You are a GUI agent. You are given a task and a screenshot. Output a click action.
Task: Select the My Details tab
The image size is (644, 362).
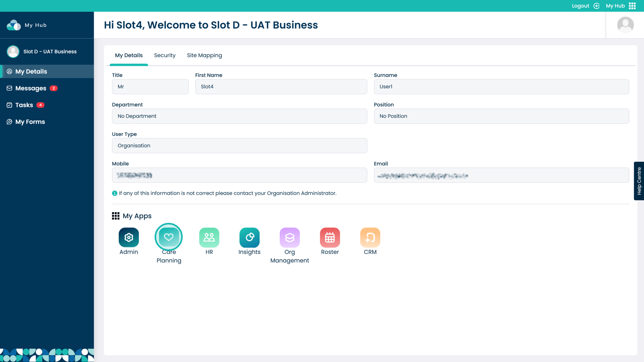pyautogui.click(x=129, y=56)
